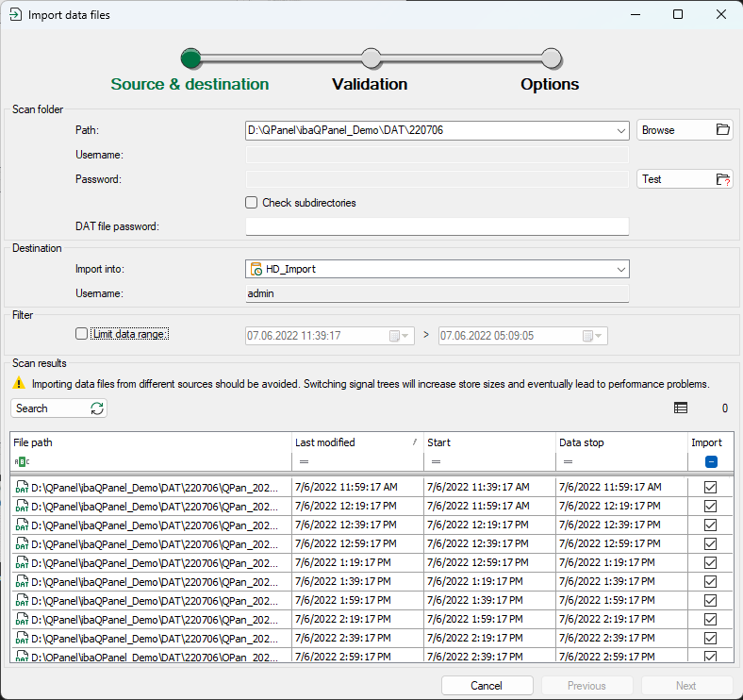This screenshot has height=700, width=743.
Task: Click the folder icon on Browse button
Action: click(x=723, y=130)
